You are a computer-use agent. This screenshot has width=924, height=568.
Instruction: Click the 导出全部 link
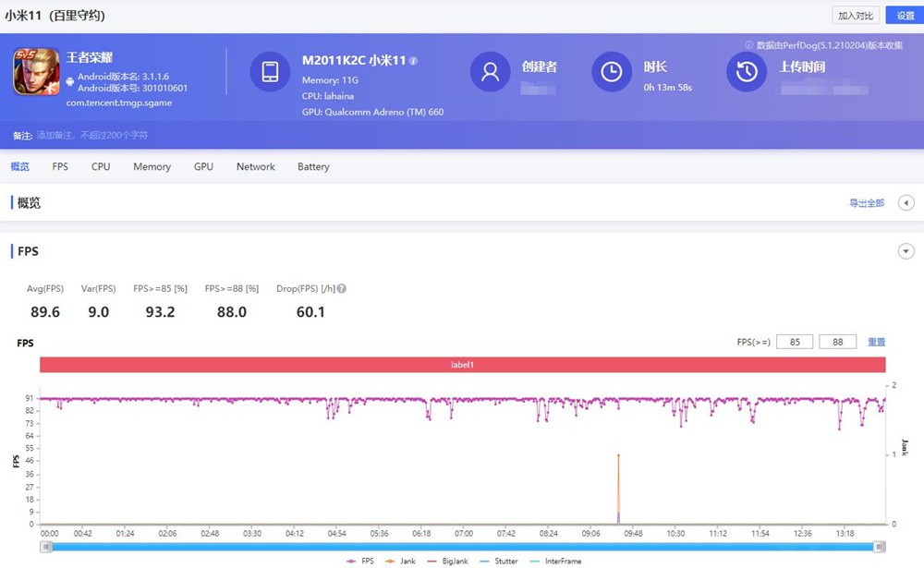[x=867, y=203]
